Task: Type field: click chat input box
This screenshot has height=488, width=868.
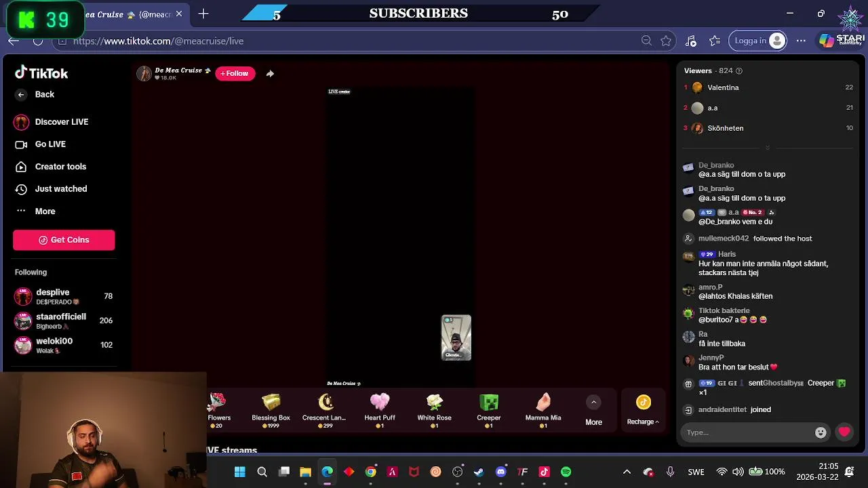Action: [749, 432]
